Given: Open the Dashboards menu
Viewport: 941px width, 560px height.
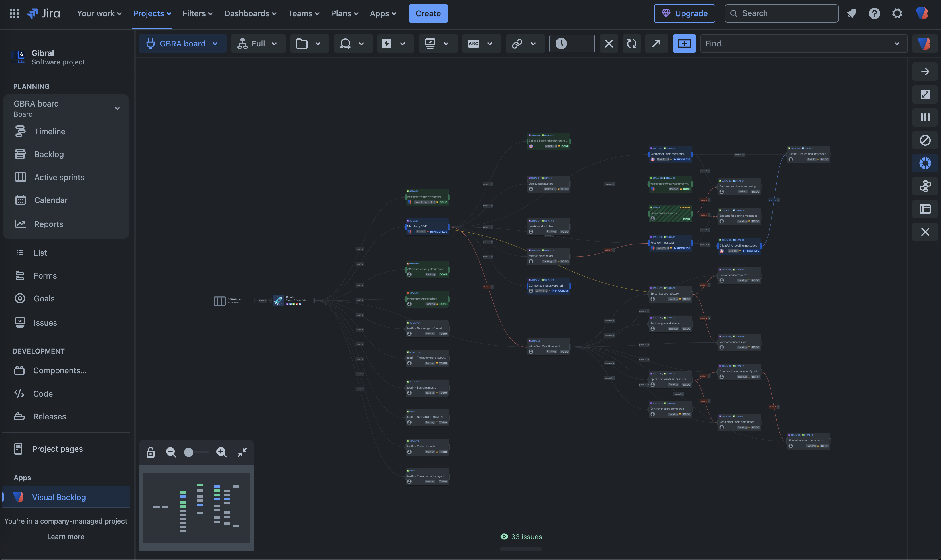Looking at the screenshot, I should point(250,13).
